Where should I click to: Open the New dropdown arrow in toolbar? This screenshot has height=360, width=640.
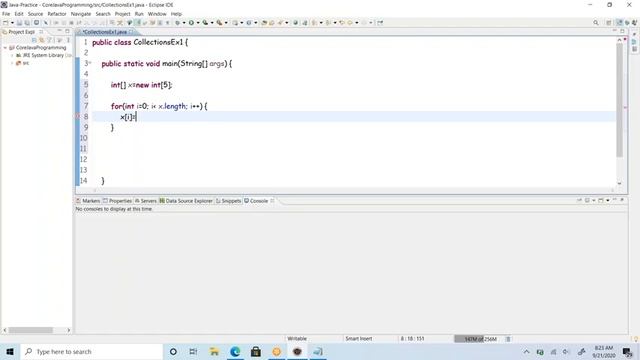coord(12,22)
